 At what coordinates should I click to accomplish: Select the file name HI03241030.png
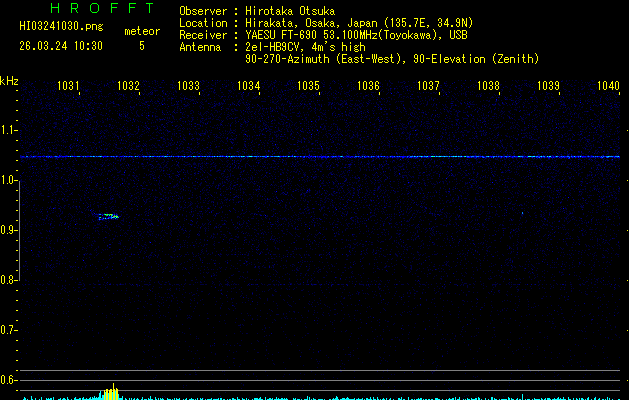(x=61, y=26)
